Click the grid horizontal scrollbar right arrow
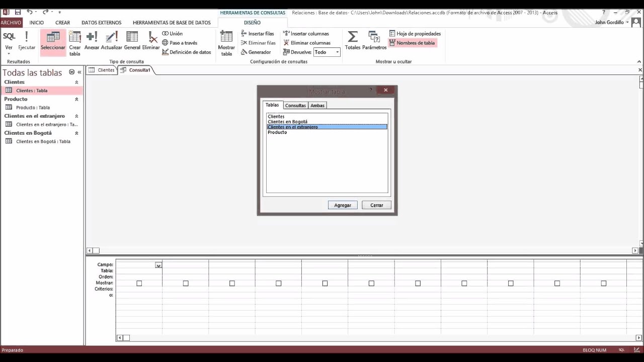Viewport: 644px width, 362px height. [x=639, y=338]
